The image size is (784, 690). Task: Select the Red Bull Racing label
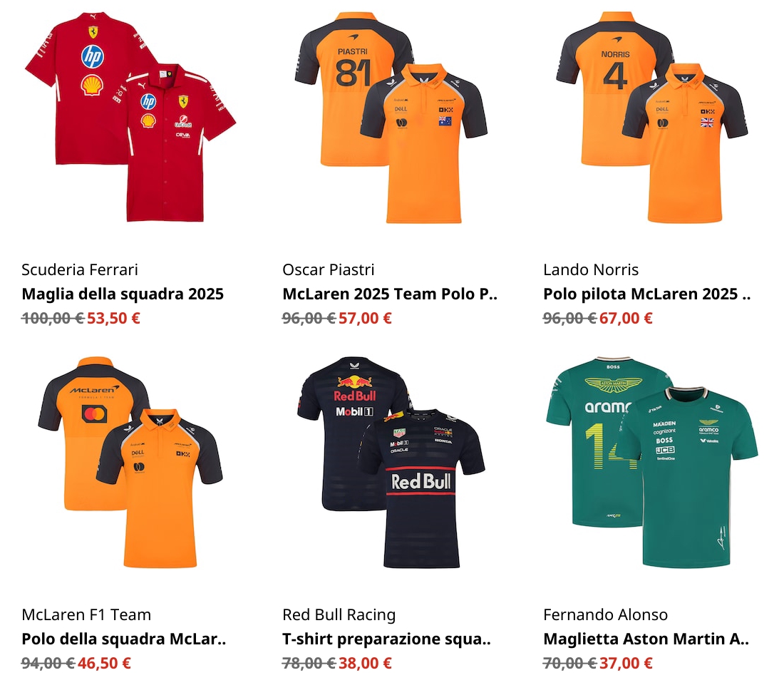point(339,615)
